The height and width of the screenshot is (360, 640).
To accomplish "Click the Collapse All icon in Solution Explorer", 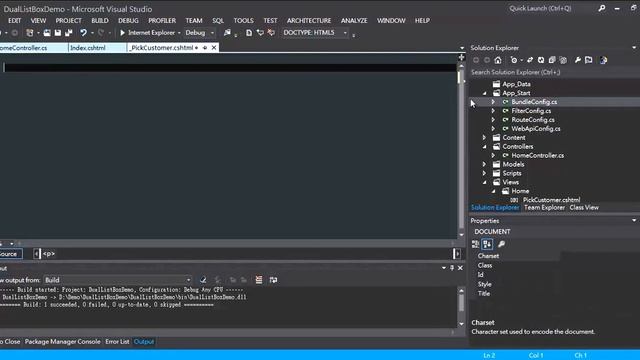I will [552, 60].
